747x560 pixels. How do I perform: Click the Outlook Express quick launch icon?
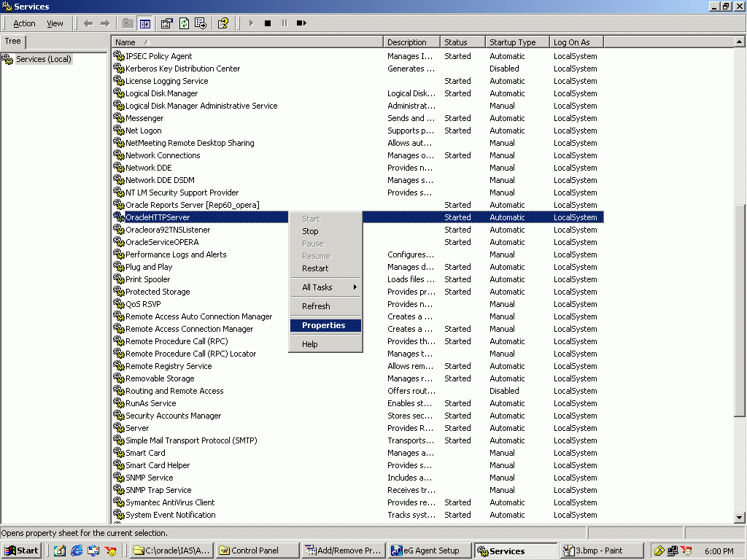pos(93,551)
